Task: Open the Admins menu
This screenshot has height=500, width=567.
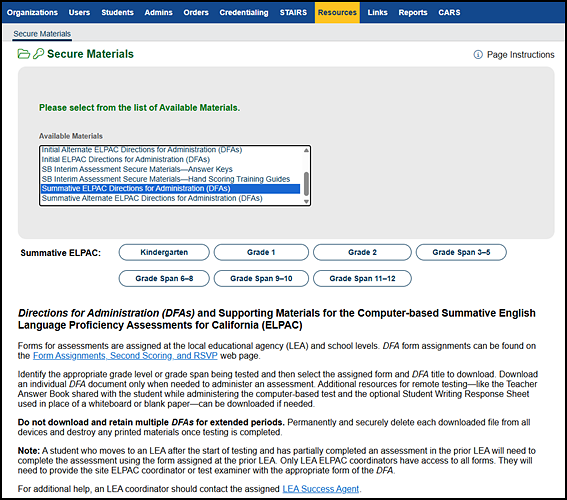Action: coord(158,13)
